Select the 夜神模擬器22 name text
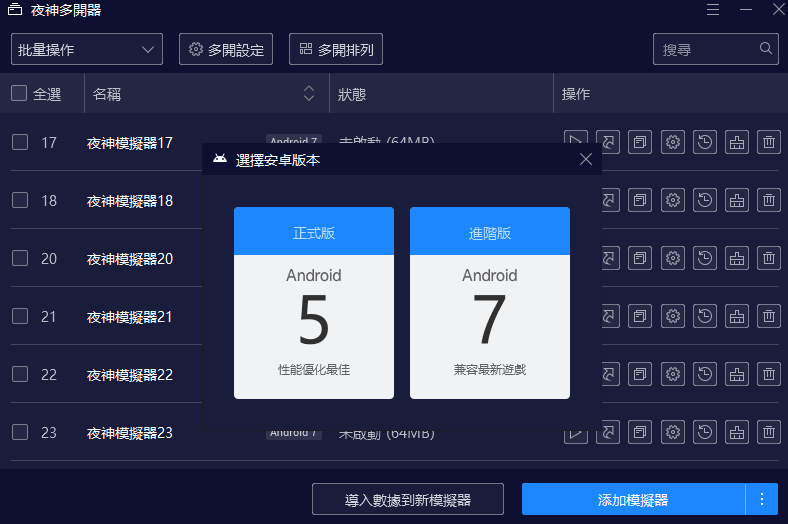788x524 pixels. [130, 375]
